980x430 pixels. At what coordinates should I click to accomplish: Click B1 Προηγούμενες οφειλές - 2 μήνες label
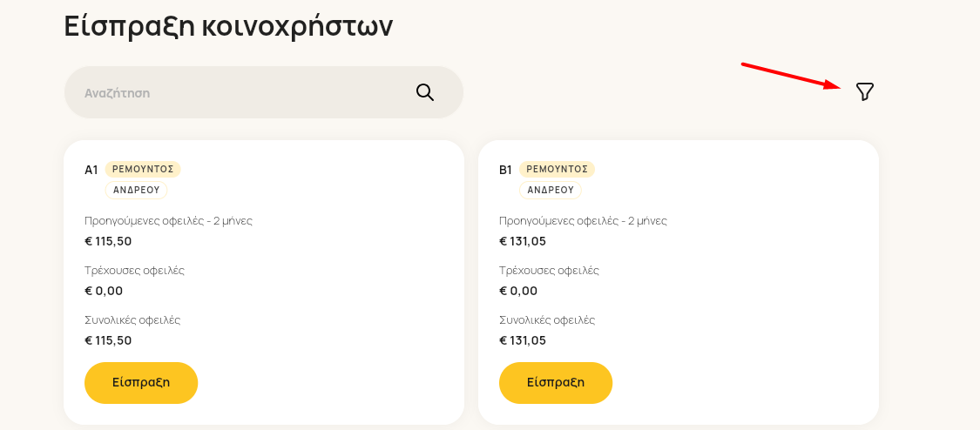point(583,221)
